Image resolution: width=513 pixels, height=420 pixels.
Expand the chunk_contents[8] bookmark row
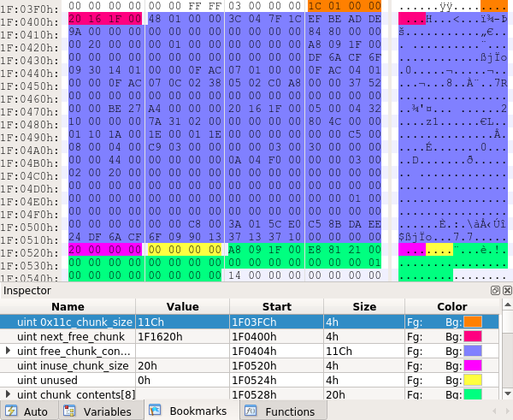tap(9, 394)
